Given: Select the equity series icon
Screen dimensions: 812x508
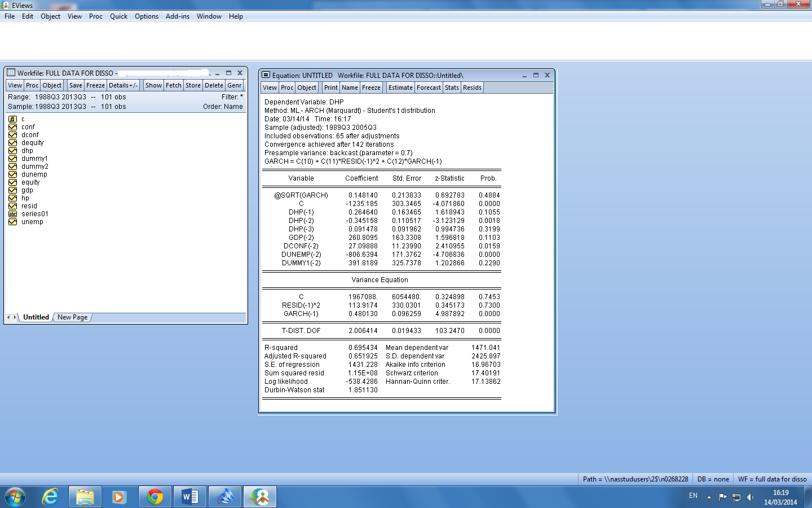Looking at the screenshot, I should pos(12,182).
